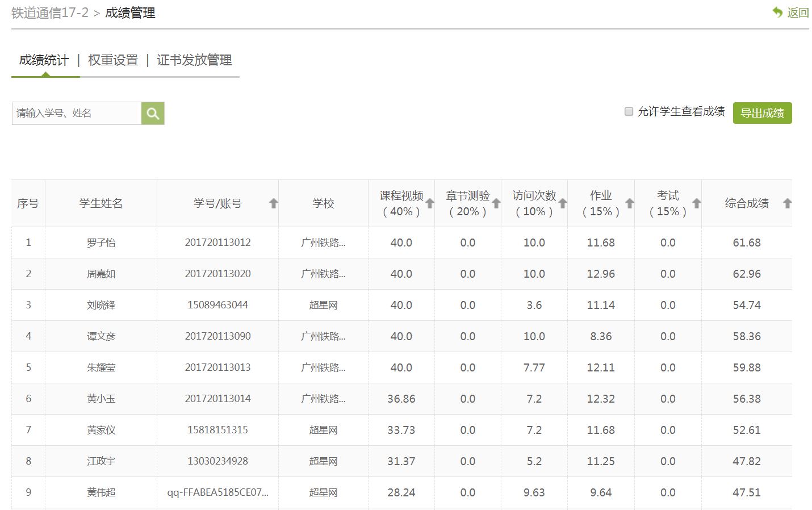Click account number 15818151315
Image resolution: width=812 pixels, height=510 pixels.
217,430
